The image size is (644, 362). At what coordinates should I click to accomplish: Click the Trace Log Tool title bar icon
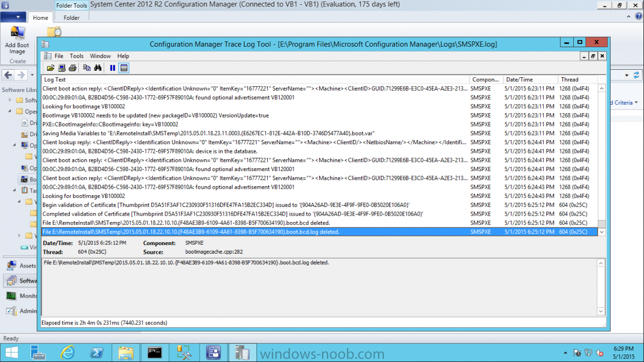(x=46, y=44)
